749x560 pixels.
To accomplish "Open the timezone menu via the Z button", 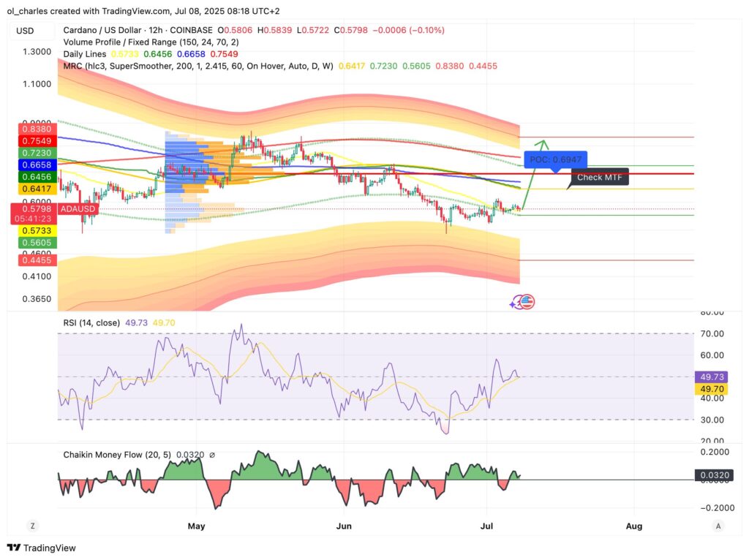I will 31,526.
